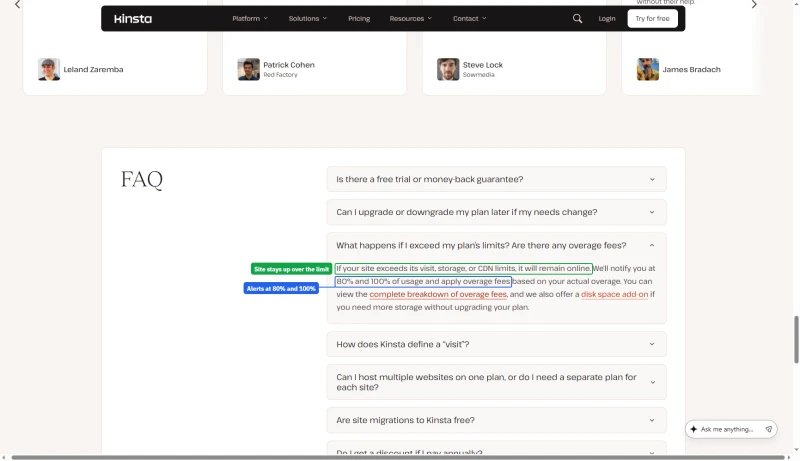Click the Red Factory company text
Screen dimensions: 800x461
280,74
